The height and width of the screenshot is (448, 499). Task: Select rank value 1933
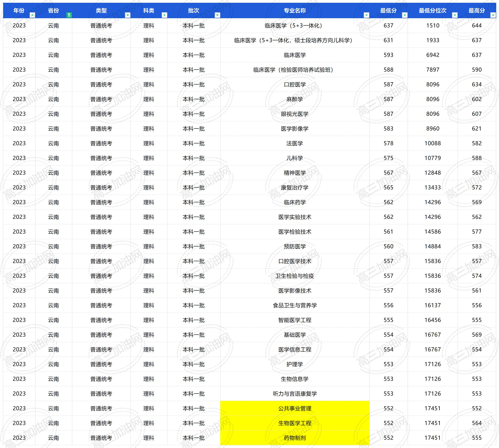(433, 40)
